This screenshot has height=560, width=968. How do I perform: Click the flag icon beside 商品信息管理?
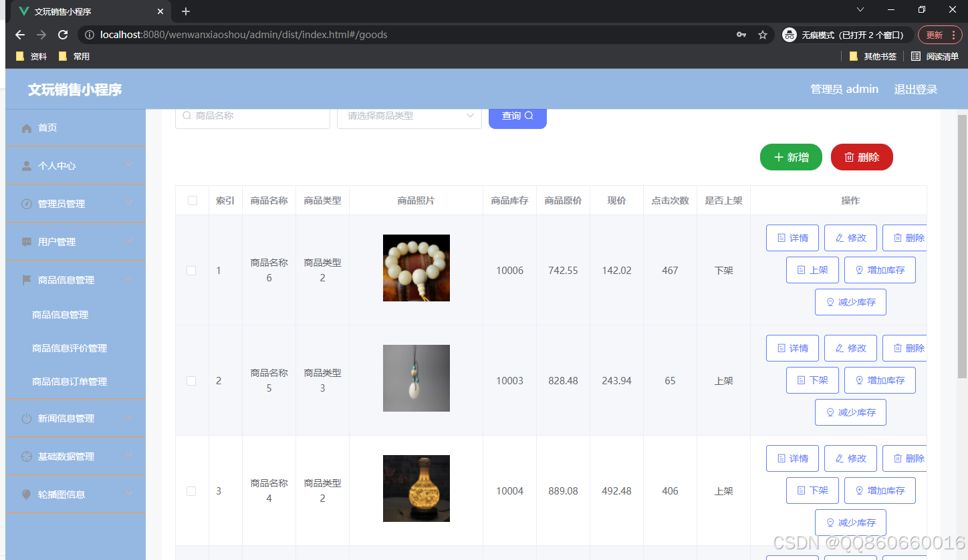pyautogui.click(x=27, y=280)
